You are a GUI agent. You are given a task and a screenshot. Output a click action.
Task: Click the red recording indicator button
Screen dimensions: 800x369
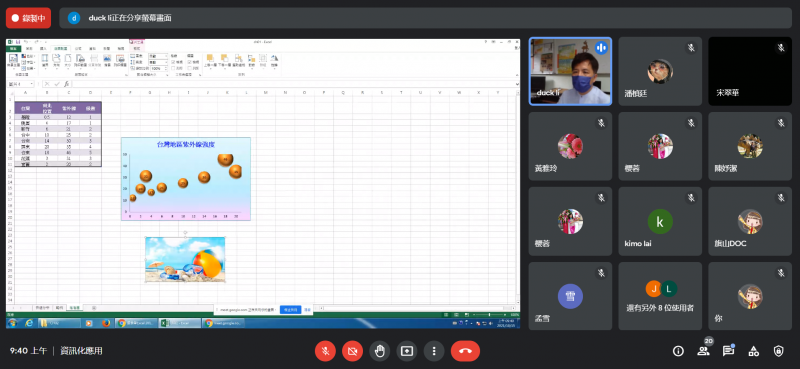point(28,18)
